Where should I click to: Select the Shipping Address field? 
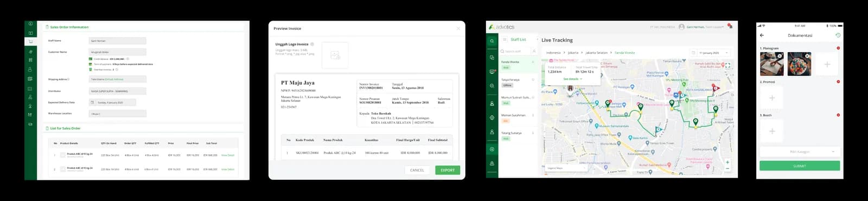[118, 79]
